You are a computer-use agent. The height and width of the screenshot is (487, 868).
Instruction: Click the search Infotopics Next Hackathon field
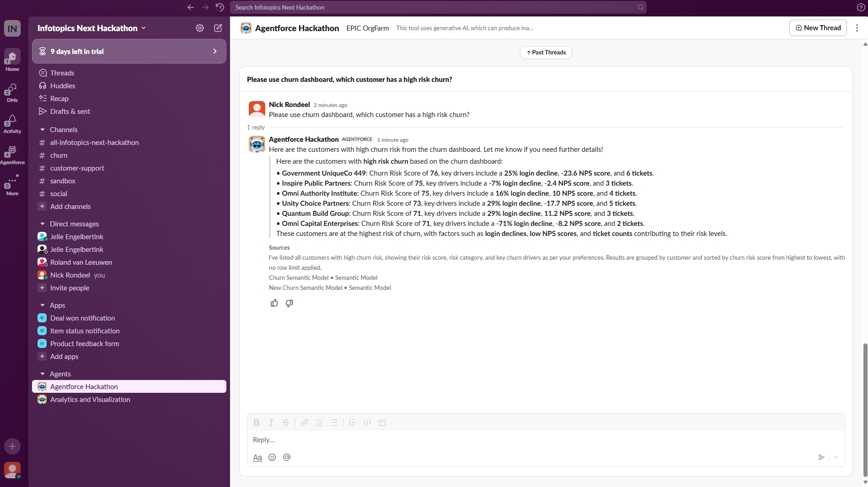pos(438,7)
